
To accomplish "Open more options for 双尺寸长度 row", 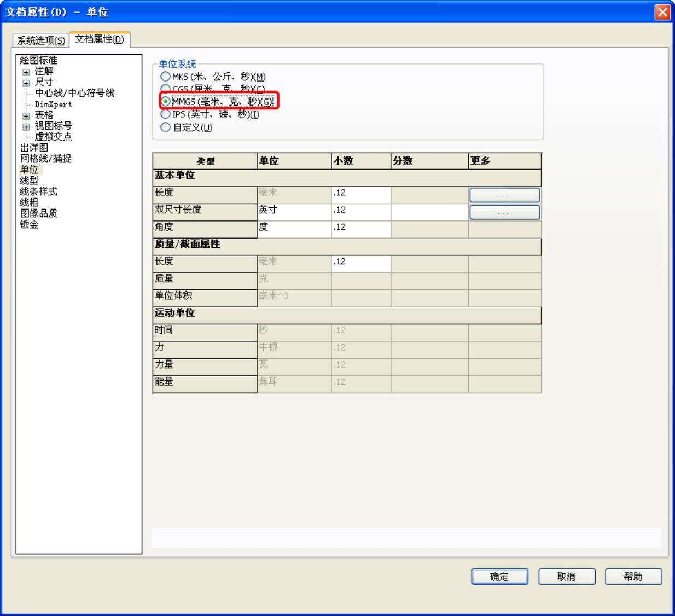I will (x=504, y=212).
